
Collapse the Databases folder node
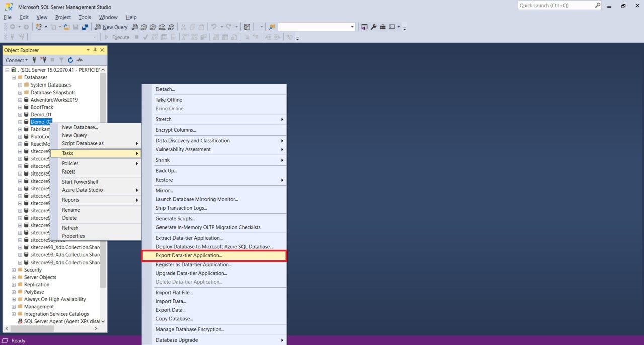pos(14,77)
